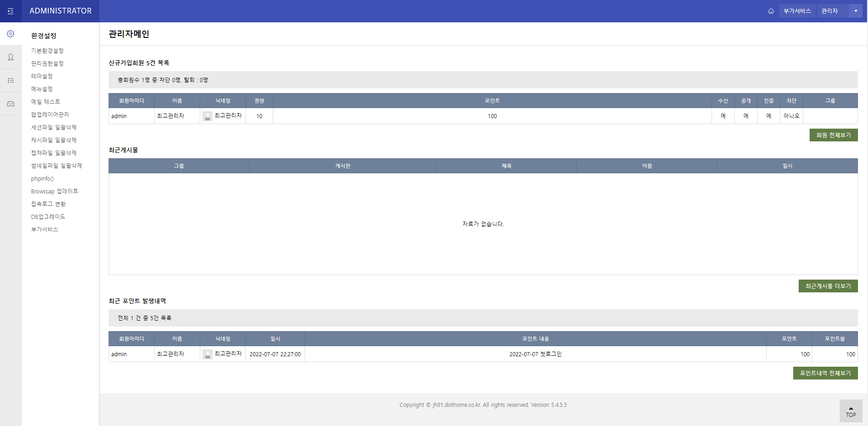This screenshot has width=868, height=426.
Task: Click the 자료가 없습니다. message
Action: click(483, 224)
